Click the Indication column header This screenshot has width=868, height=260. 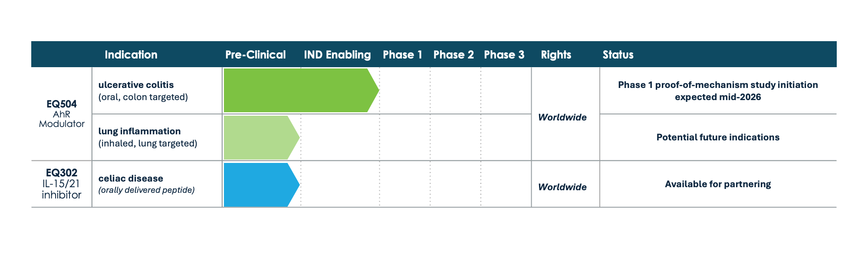click(x=131, y=55)
